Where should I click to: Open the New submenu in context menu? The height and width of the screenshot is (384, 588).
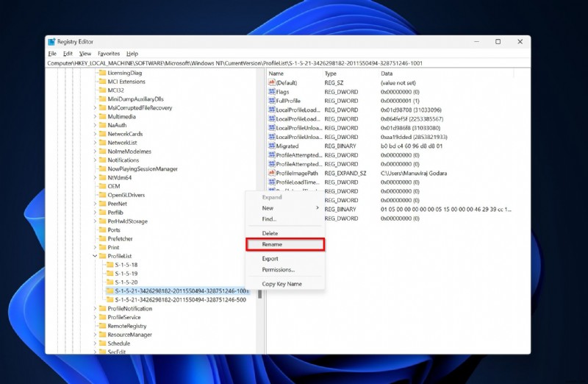tap(285, 208)
